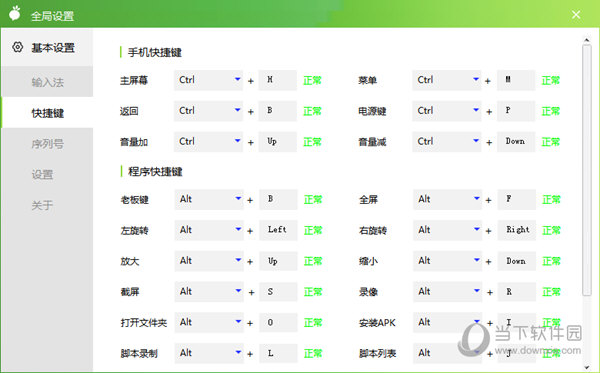
Task: Click the Down key field for 缩小
Action: tap(517, 261)
